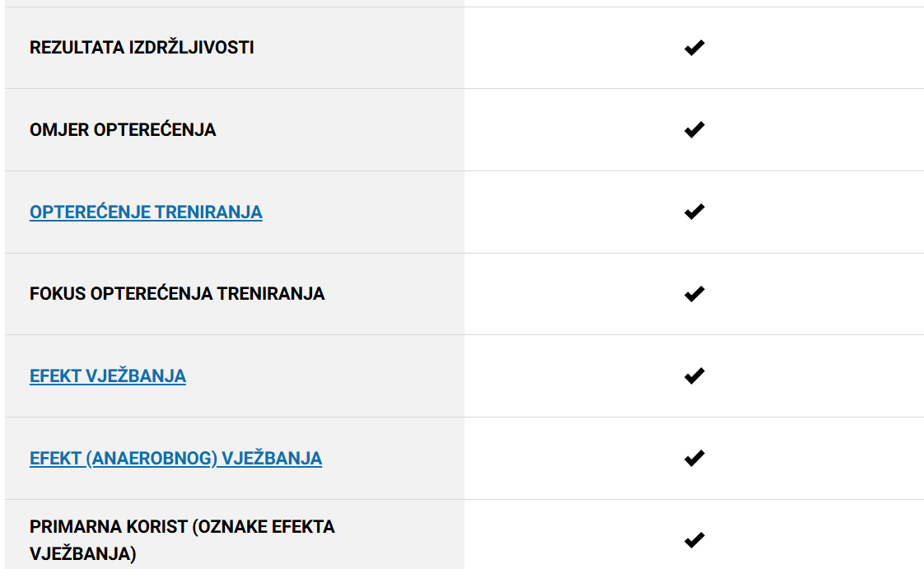Image resolution: width=924 pixels, height=569 pixels.
Task: Click the checkmark in Primarna korist row
Action: pyautogui.click(x=694, y=540)
